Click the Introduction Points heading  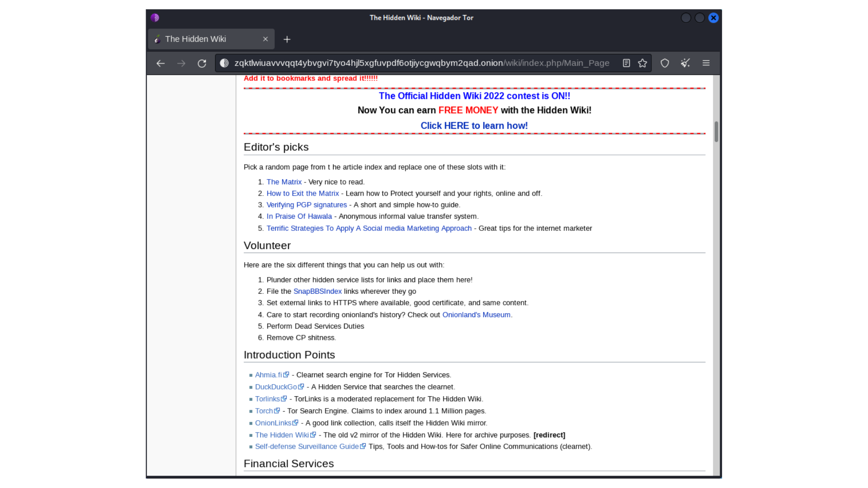(x=289, y=355)
